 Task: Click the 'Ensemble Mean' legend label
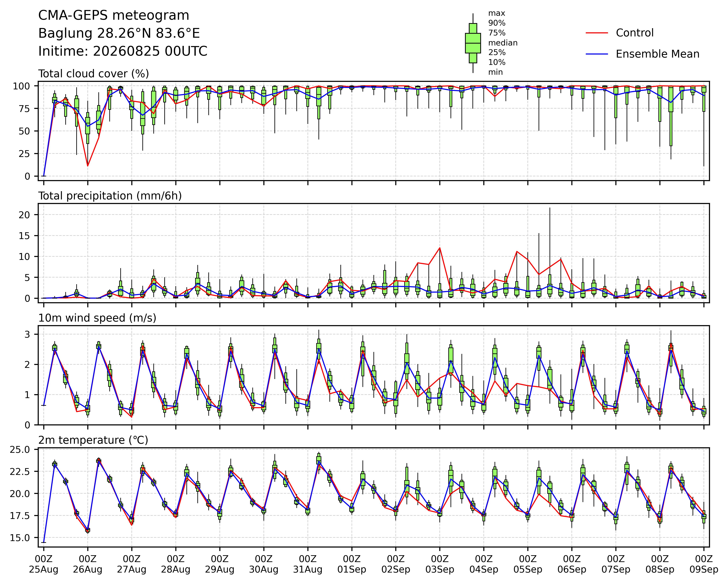[657, 54]
